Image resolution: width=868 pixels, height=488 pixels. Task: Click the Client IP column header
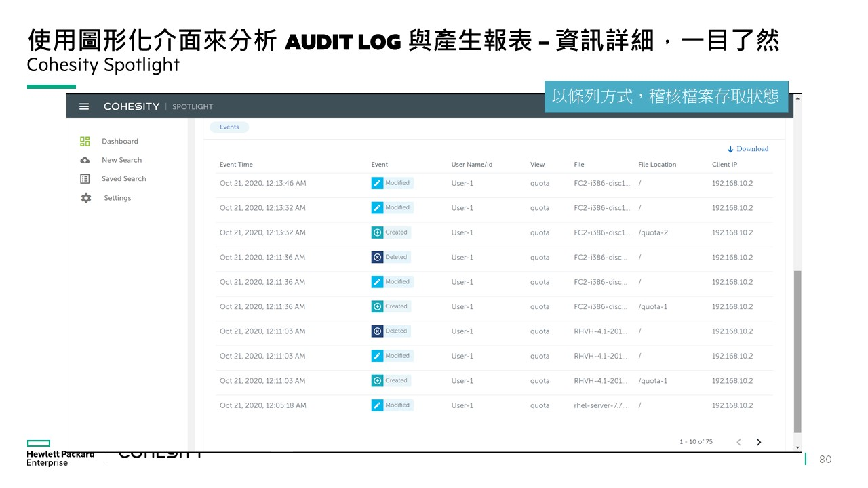[x=724, y=165]
